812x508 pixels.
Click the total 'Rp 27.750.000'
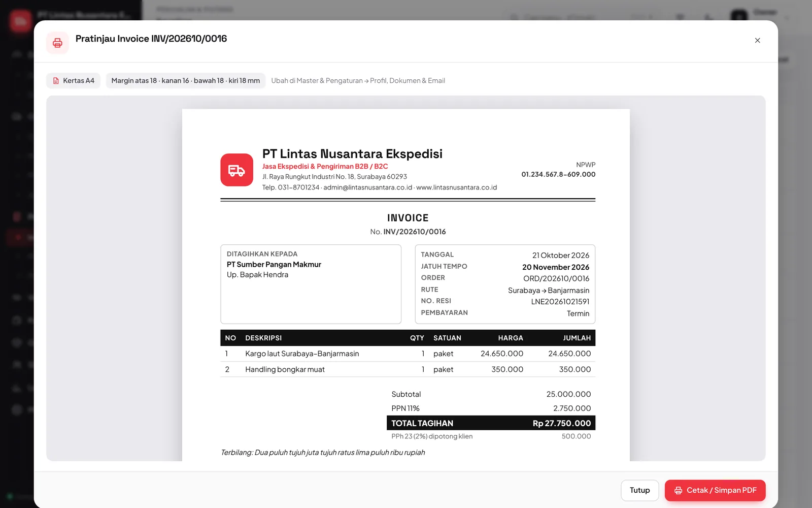(562, 423)
